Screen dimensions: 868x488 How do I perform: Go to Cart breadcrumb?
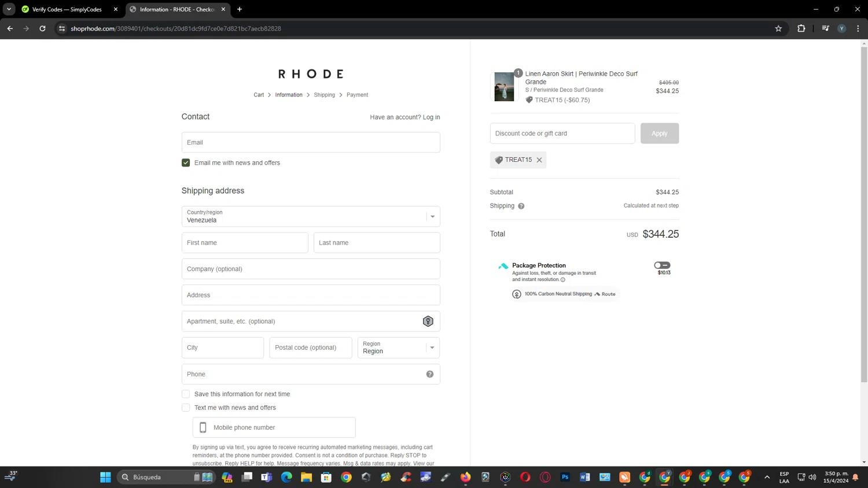click(259, 95)
